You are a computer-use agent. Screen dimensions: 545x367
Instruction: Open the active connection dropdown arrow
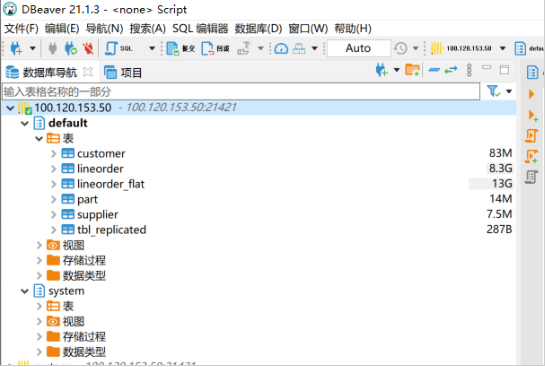503,48
